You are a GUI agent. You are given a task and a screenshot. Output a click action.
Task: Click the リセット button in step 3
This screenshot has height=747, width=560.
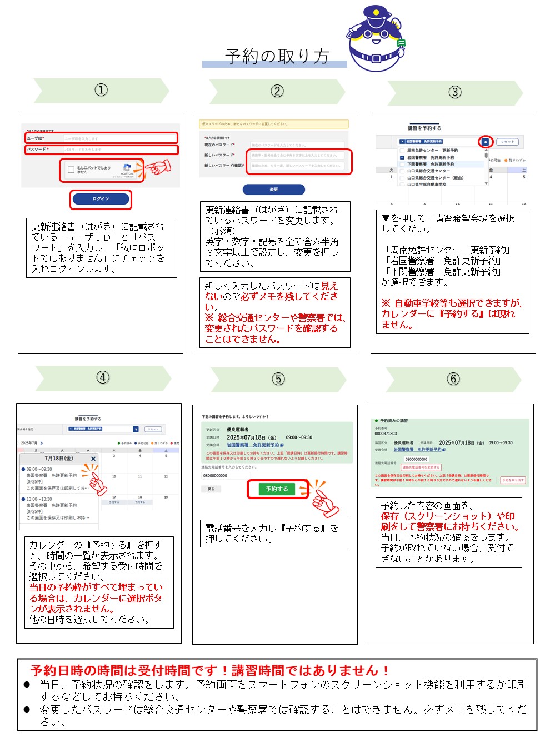point(507,142)
